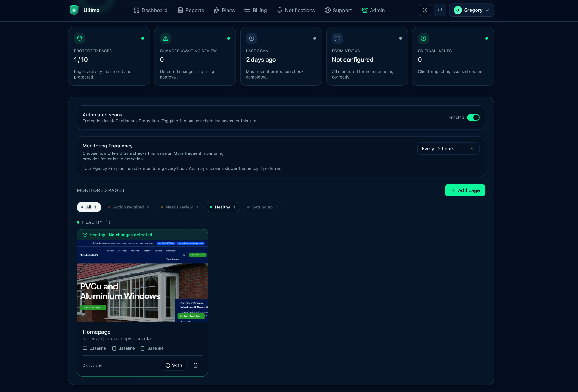The width and height of the screenshot is (578, 392).
Task: Open the Every 12 hours dropdown
Action: click(448, 149)
